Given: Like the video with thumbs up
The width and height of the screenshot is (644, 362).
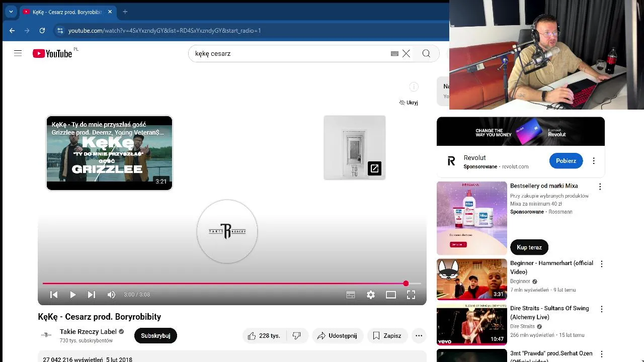Looking at the screenshot, I should [x=265, y=336].
